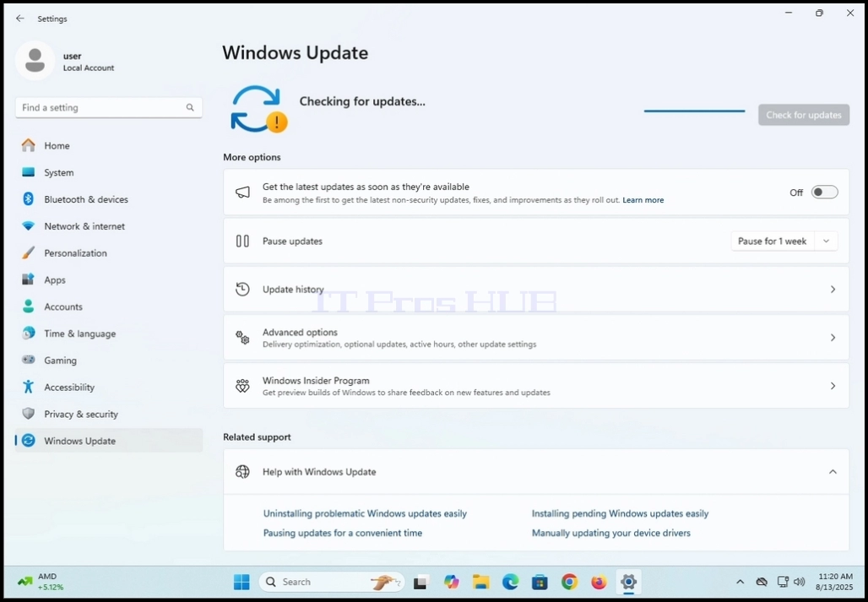Click the Personalization paintbrush icon
The height and width of the screenshot is (602, 868).
pos(28,252)
